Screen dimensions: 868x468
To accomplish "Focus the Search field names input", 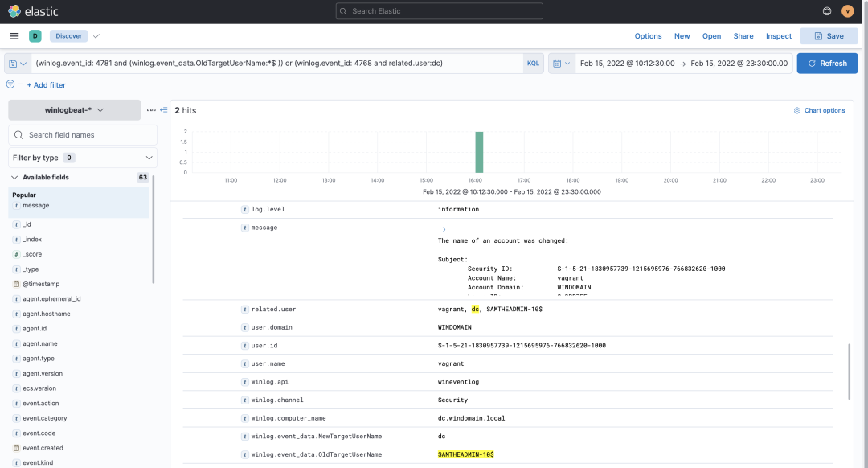I will tap(83, 134).
